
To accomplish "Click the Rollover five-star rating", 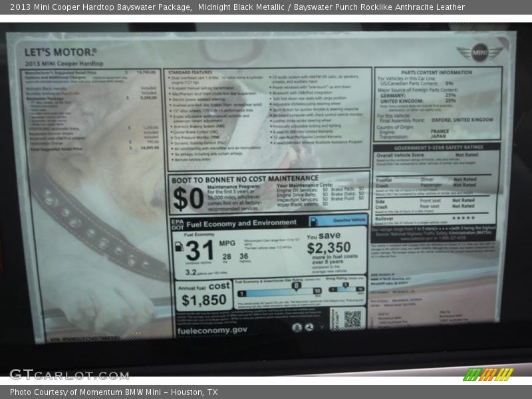I will click(464, 218).
